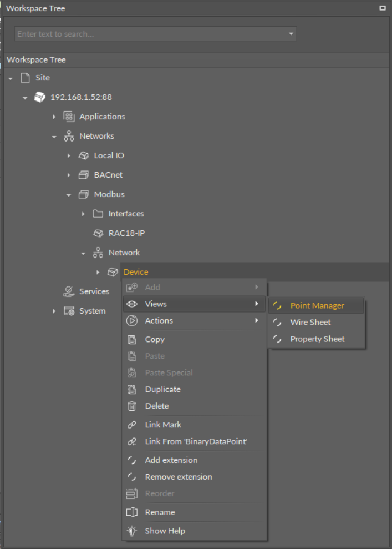Expand the BACnet tree node
This screenshot has height=549, width=392.
pyautogui.click(x=69, y=175)
